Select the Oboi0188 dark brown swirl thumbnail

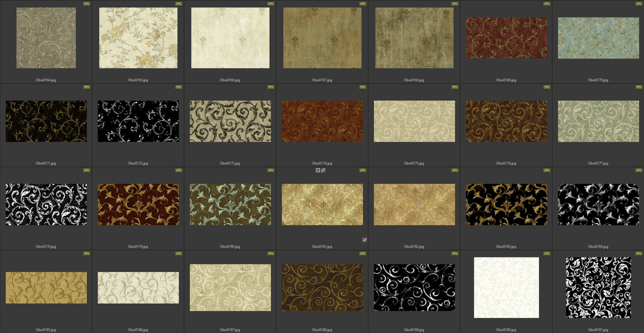click(322, 288)
